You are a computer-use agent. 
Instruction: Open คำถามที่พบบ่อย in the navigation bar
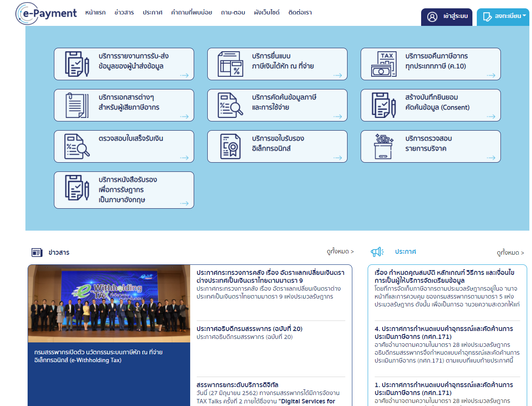(x=192, y=13)
